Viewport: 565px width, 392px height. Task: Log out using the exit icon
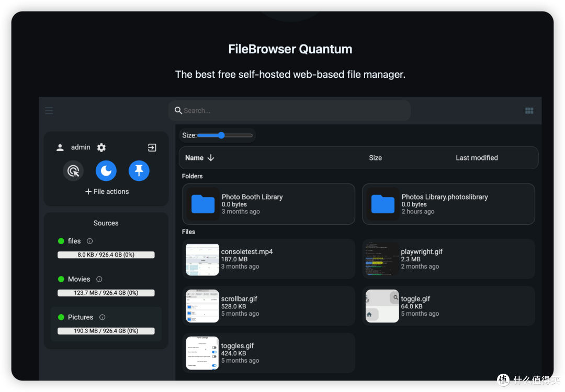pyautogui.click(x=152, y=147)
